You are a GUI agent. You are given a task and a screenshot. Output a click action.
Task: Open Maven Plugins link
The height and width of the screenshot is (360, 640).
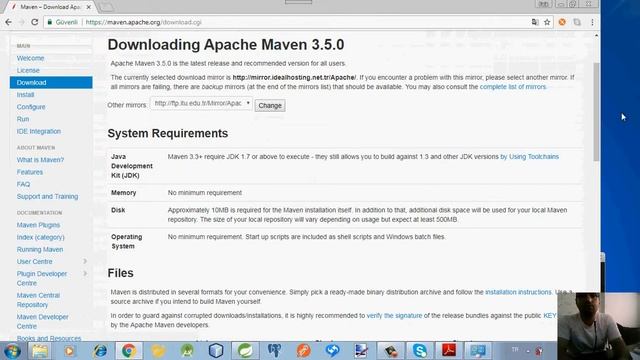(x=38, y=225)
